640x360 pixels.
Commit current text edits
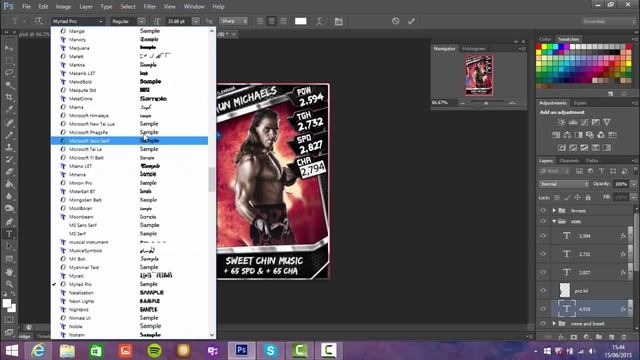411,21
